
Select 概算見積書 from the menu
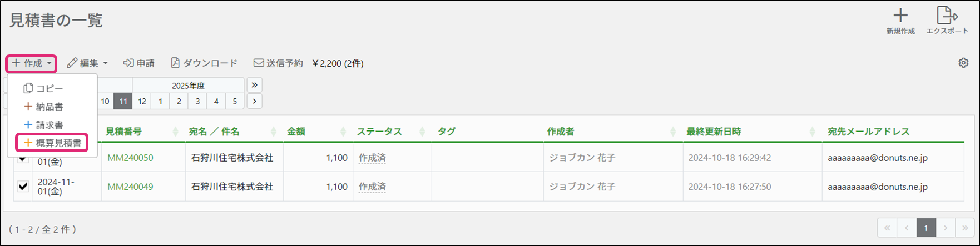click(x=52, y=143)
